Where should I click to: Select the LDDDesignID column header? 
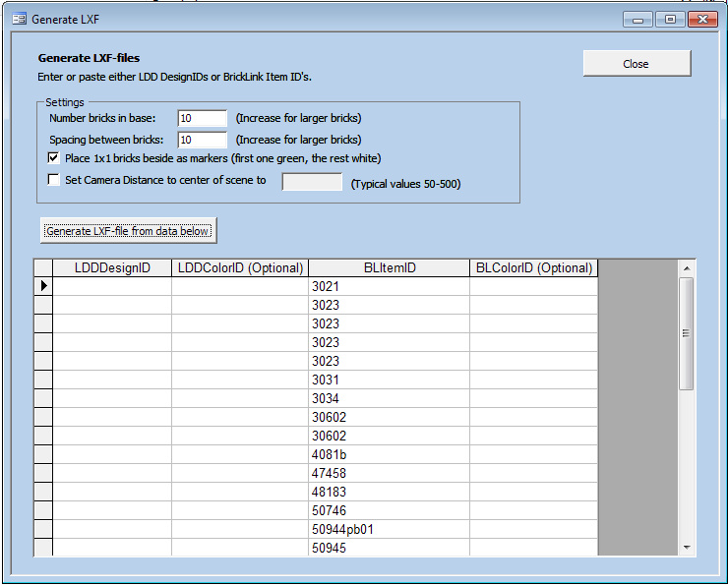point(112,267)
